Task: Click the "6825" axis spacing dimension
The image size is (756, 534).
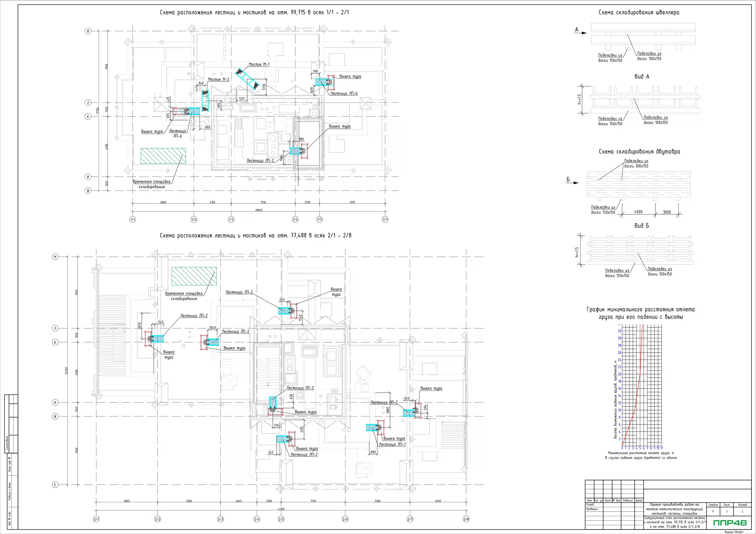Action: 127,501
